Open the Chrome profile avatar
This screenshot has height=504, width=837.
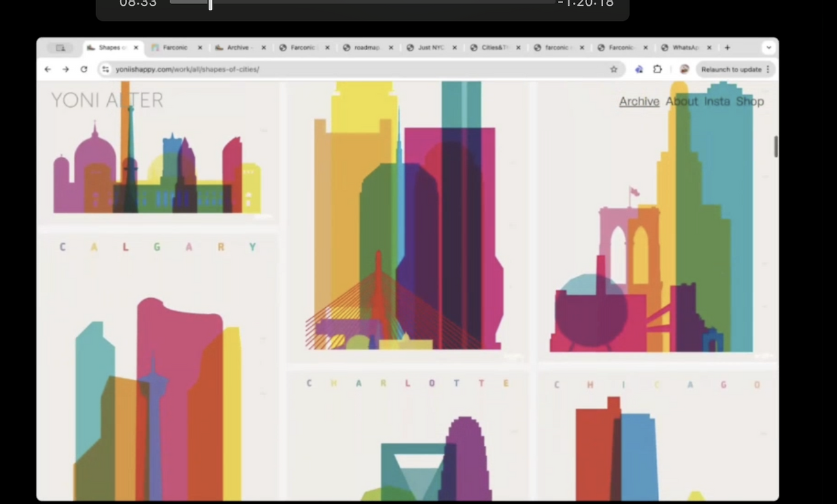[684, 69]
